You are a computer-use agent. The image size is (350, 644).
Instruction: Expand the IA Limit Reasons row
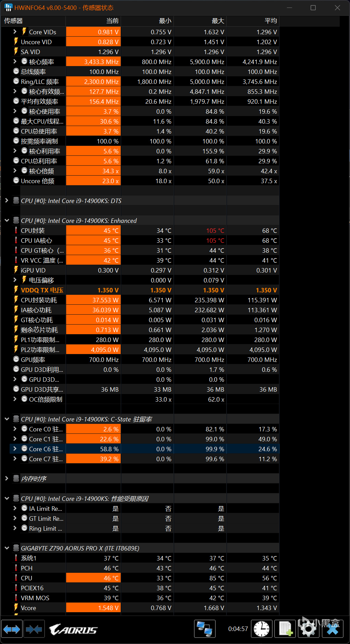[x=15, y=508]
